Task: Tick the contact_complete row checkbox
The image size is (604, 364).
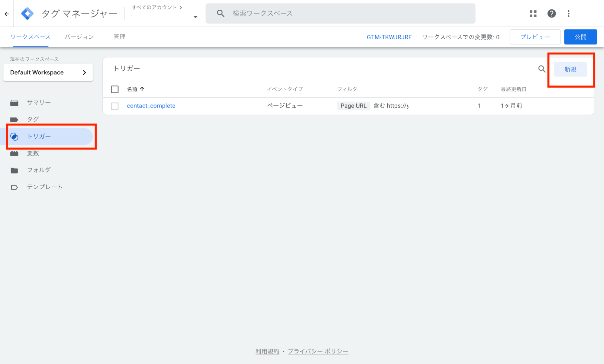Action: coord(115,106)
